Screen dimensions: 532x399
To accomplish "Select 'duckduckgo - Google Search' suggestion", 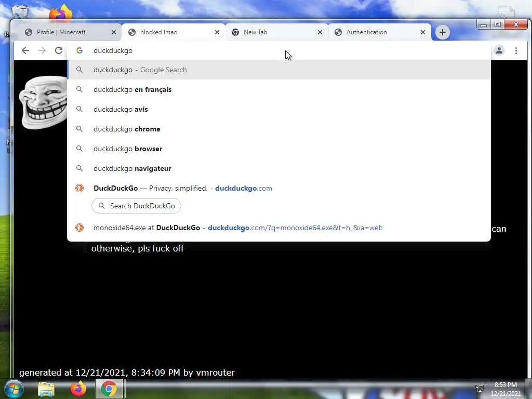I will [279, 70].
